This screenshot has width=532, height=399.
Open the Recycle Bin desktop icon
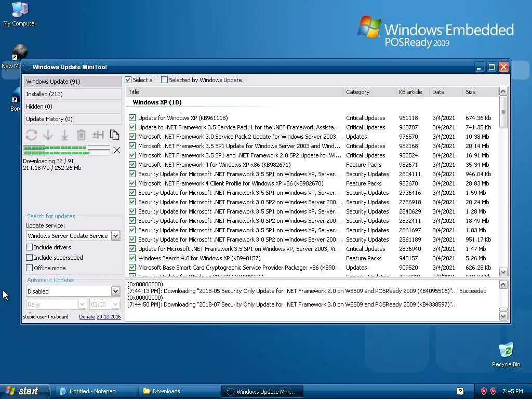[506, 355]
